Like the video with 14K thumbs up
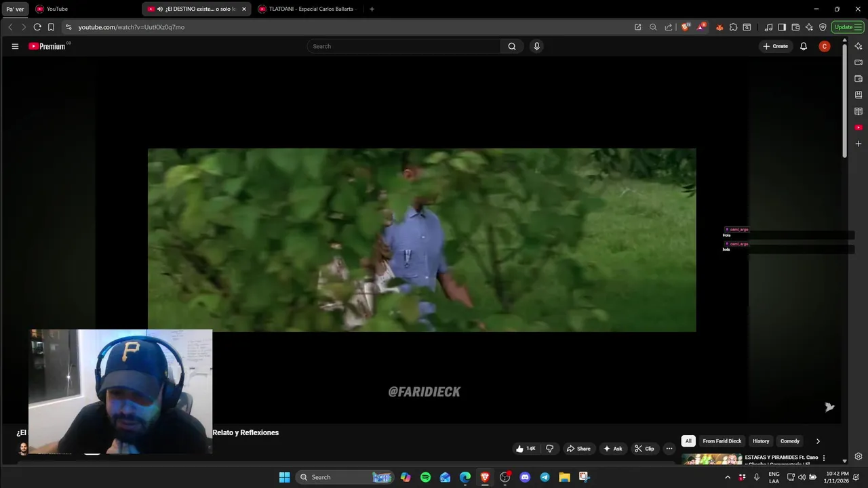The width and height of the screenshot is (868, 488). click(526, 449)
